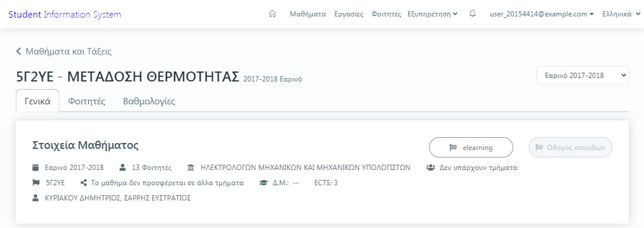644x228 pixels.
Task: Click the text Το μάθημα δεν προσφέρεται σε άλλα τμήματα
Action: [x=167, y=183]
